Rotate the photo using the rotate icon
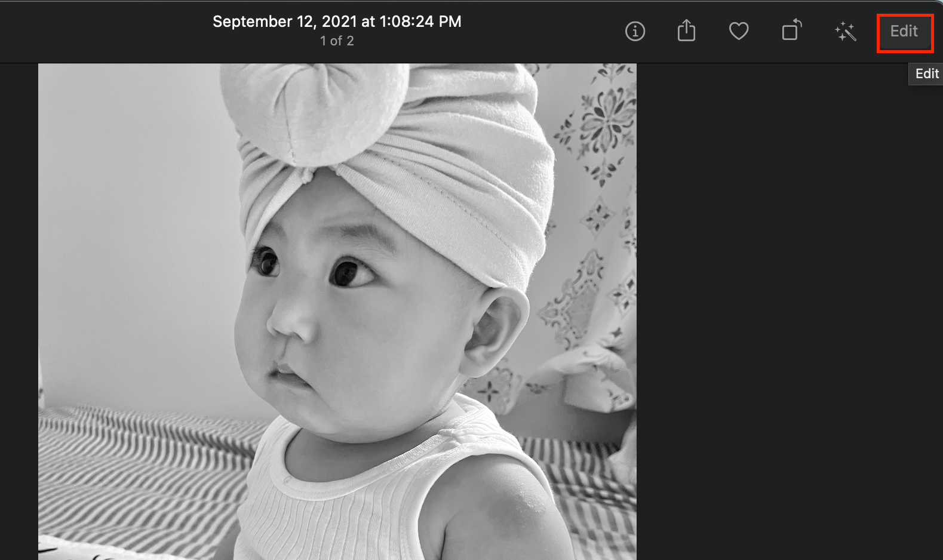This screenshot has width=943, height=560. 791,30
